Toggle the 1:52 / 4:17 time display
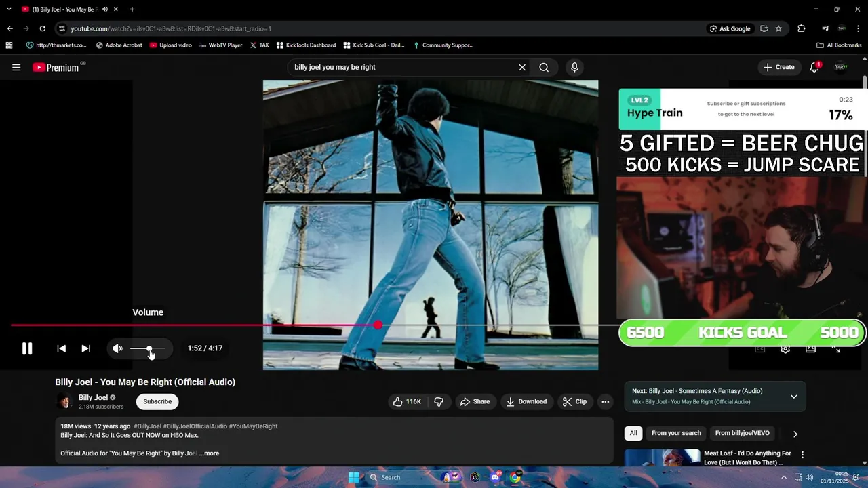 (x=205, y=348)
